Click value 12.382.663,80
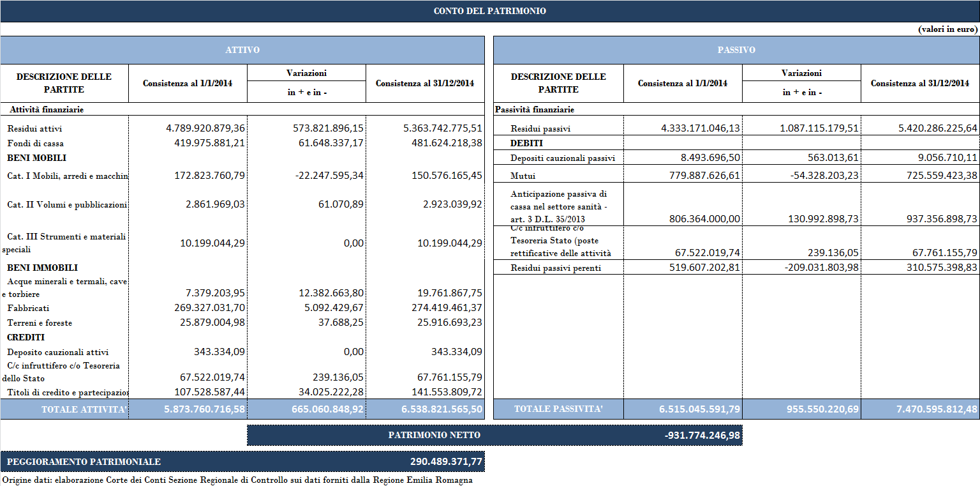Viewport: 980px width, 486px height. tap(331, 293)
